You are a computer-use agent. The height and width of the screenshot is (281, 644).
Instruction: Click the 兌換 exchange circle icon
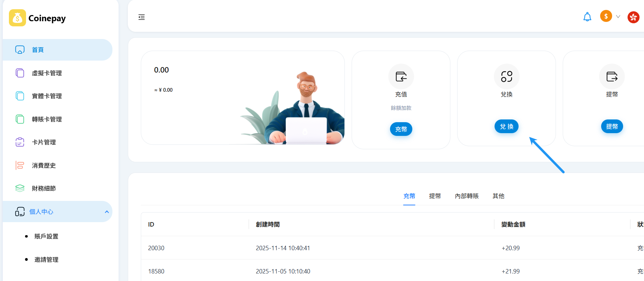pyautogui.click(x=507, y=76)
